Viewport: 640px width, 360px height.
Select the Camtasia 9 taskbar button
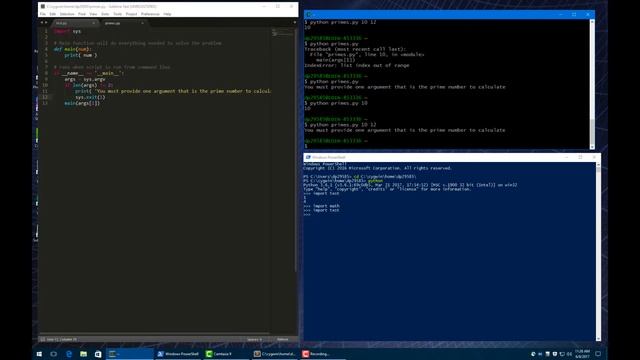[x=227, y=354]
